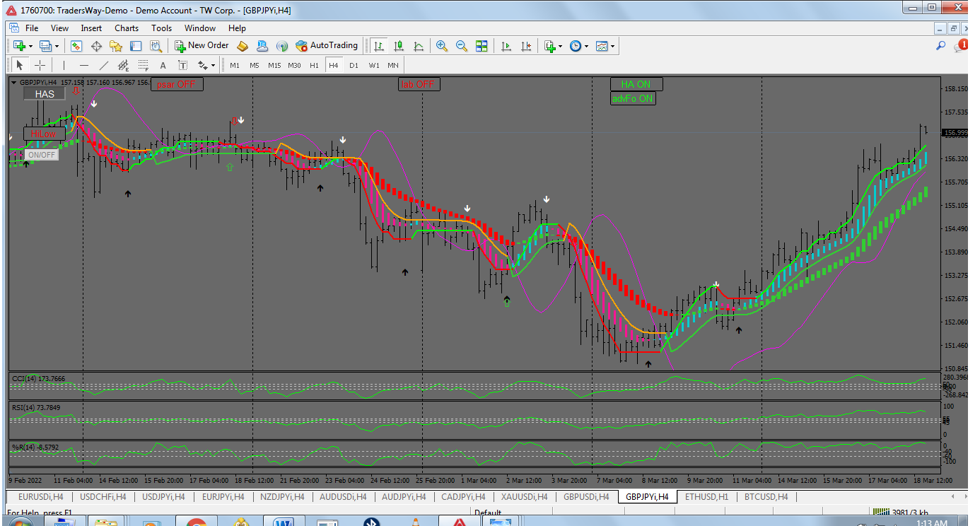980x526 pixels.
Task: Switch to the XAUUSDi,H4 chart tab
Action: [525, 497]
